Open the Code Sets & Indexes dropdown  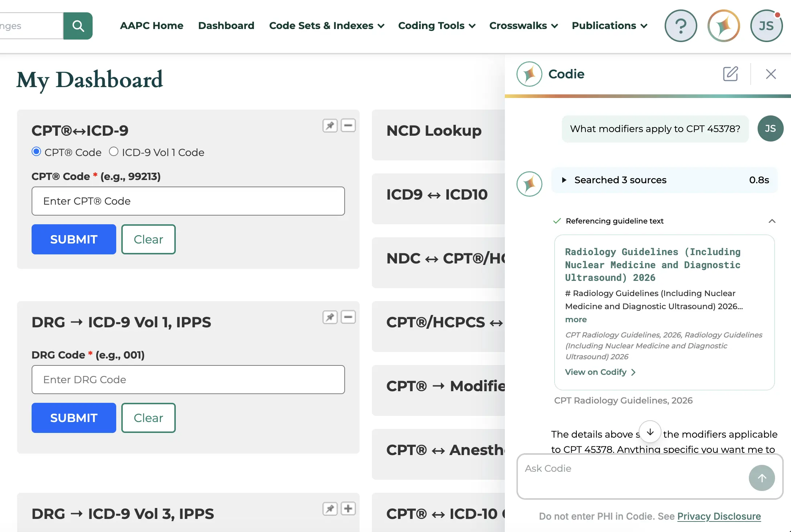click(326, 26)
